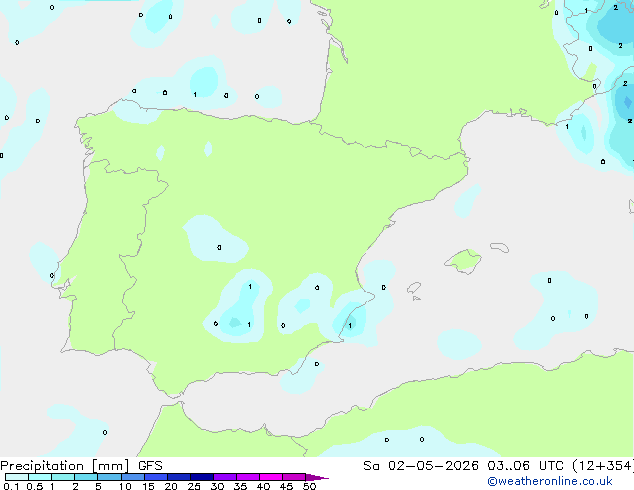Open the weatheronline.co.uk link

550,481
